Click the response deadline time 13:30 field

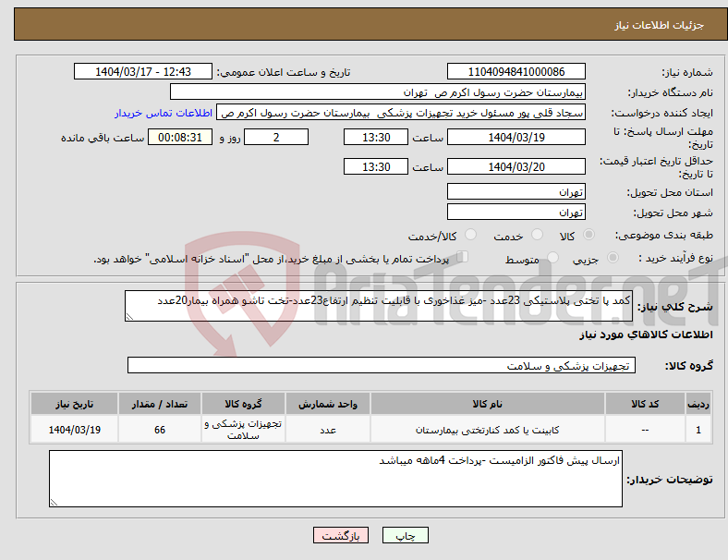[x=376, y=138]
